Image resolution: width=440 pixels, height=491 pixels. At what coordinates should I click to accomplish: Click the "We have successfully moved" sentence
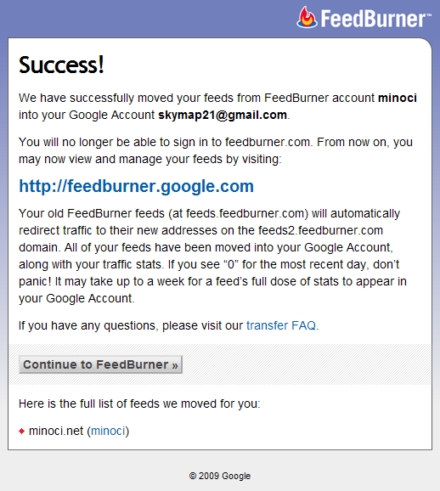[x=218, y=106]
